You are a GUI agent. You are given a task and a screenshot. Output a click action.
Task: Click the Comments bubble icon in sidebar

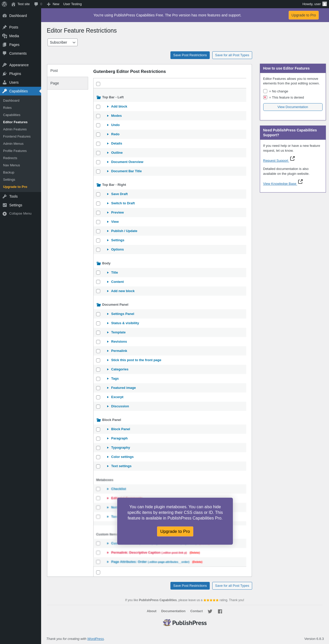(x=5, y=53)
